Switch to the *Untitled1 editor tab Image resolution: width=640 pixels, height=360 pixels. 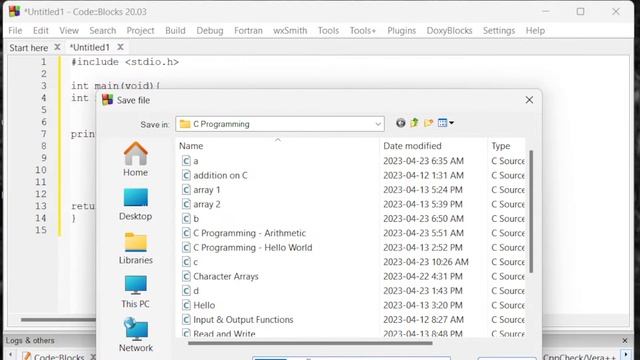click(90, 47)
